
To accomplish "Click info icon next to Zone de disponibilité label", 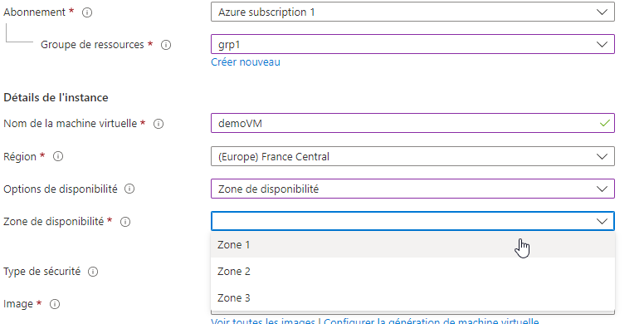I will coord(125,222).
